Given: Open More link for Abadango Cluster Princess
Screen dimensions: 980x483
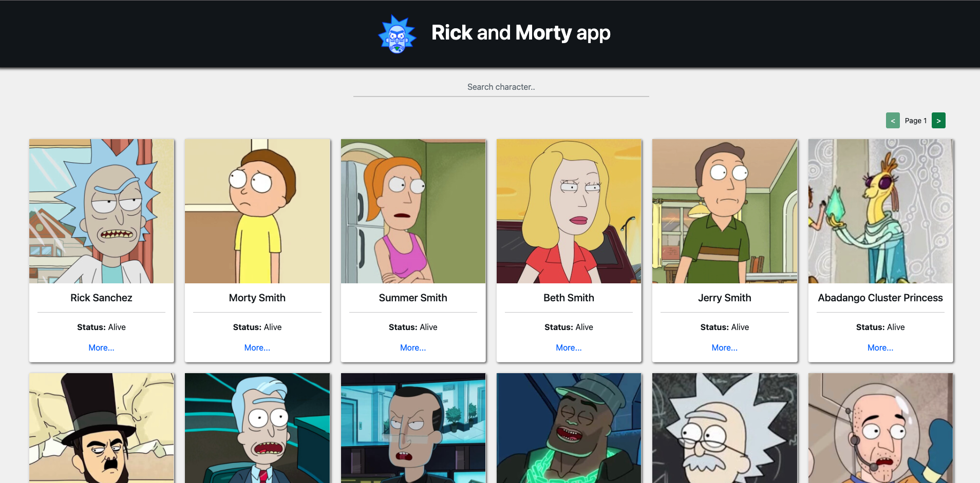Looking at the screenshot, I should click(880, 347).
